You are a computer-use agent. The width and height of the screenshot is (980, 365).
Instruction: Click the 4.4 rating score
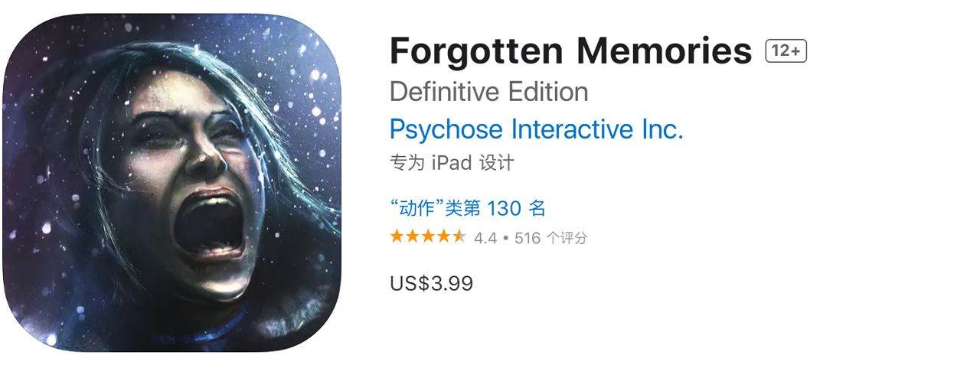485,238
